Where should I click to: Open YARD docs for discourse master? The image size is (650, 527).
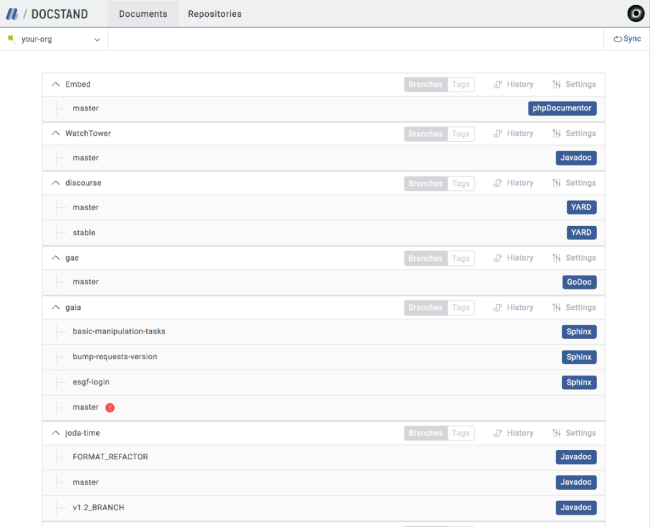coord(582,207)
